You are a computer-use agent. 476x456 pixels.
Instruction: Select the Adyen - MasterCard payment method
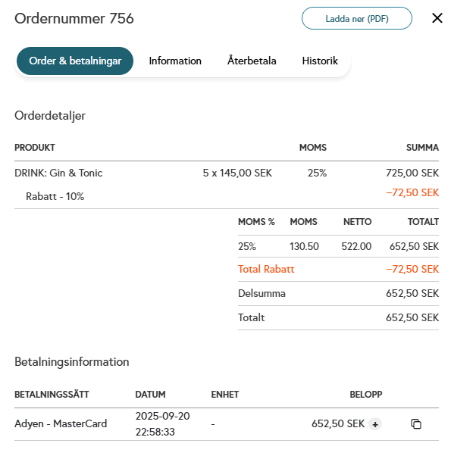coord(61,423)
